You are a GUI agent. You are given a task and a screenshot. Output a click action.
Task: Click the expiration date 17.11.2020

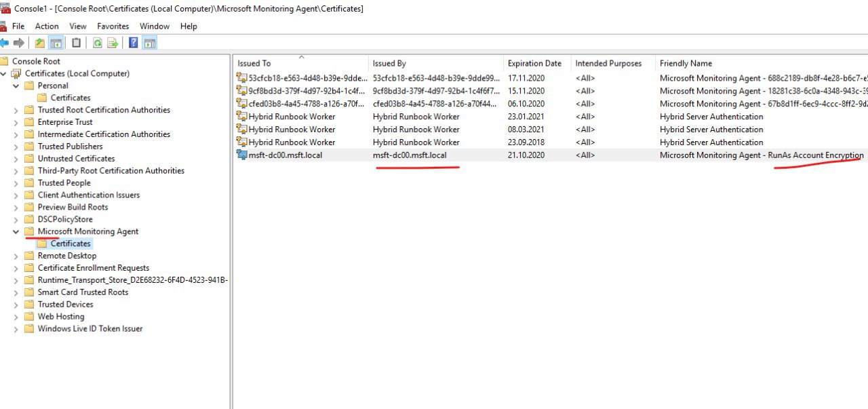click(x=526, y=78)
